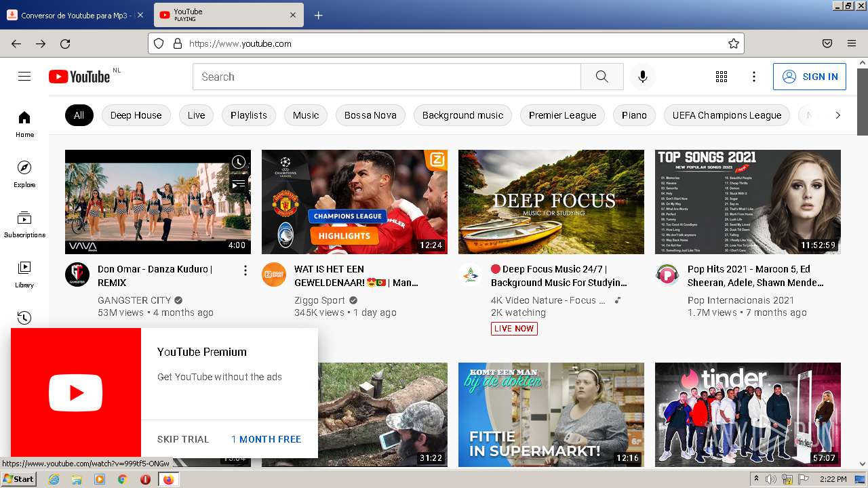
Task: Open the Pocket save button
Action: 827,43
